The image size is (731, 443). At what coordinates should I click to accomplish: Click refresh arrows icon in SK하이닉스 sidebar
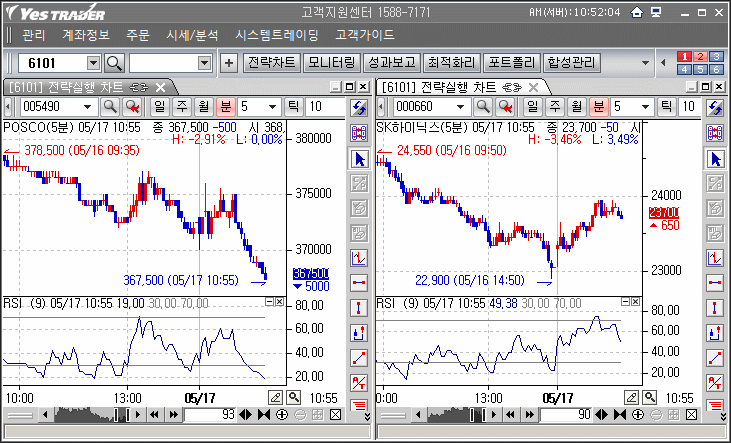[x=715, y=108]
